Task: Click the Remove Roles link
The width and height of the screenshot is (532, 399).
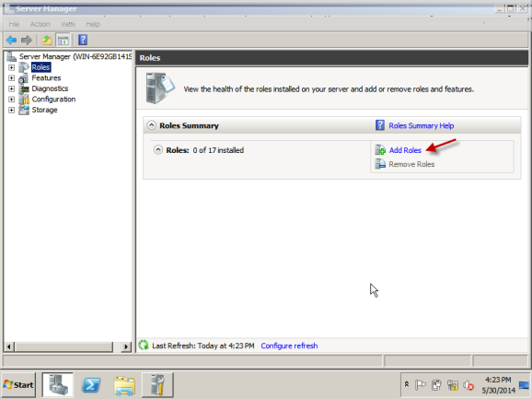Action: 411,164
